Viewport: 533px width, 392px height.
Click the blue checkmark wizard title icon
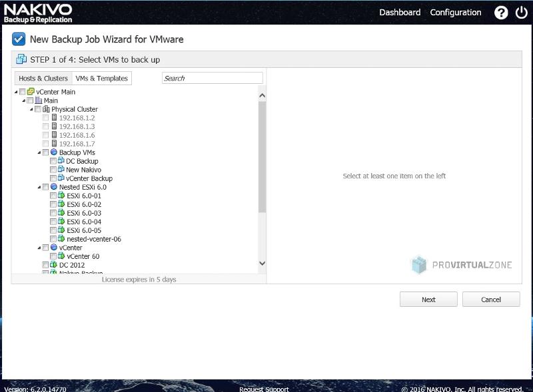[19, 39]
